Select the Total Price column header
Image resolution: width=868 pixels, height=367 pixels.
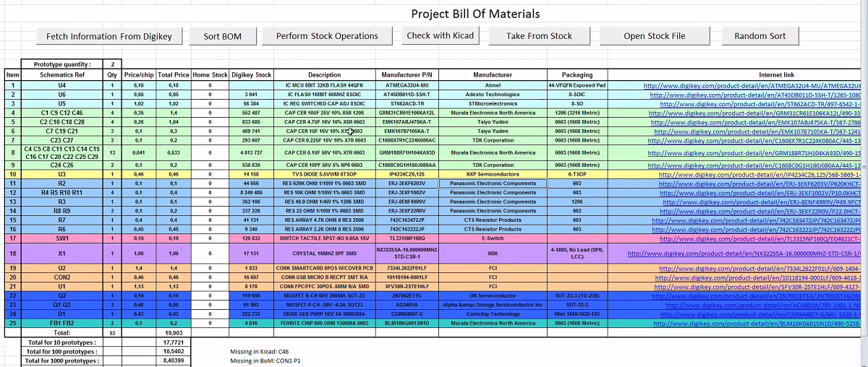tap(174, 74)
